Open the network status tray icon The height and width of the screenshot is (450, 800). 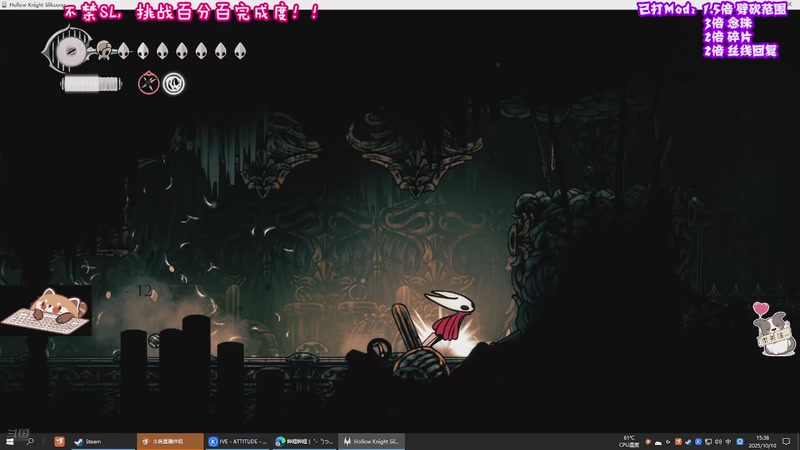(708, 442)
